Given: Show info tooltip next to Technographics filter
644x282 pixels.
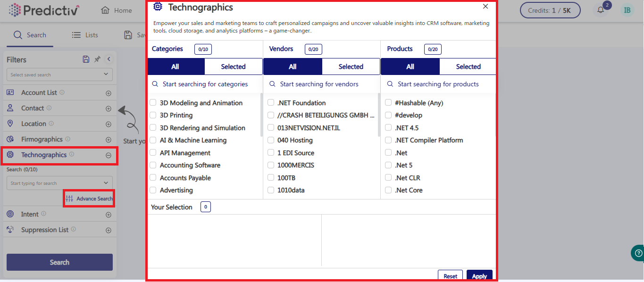Looking at the screenshot, I should (x=72, y=154).
